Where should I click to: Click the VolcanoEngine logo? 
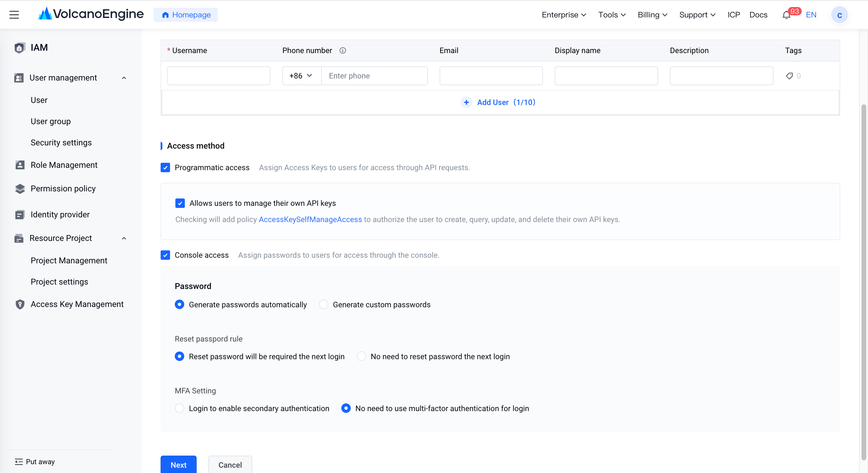click(x=91, y=14)
